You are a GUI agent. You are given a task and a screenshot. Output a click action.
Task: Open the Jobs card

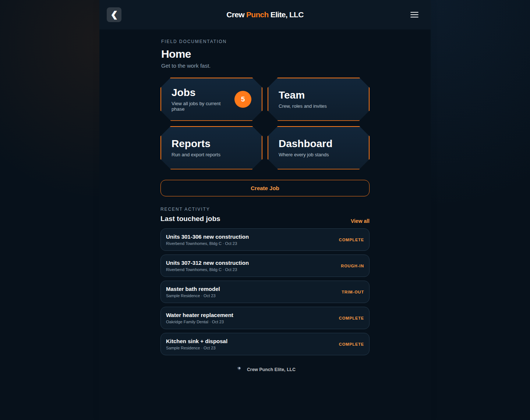click(x=212, y=99)
